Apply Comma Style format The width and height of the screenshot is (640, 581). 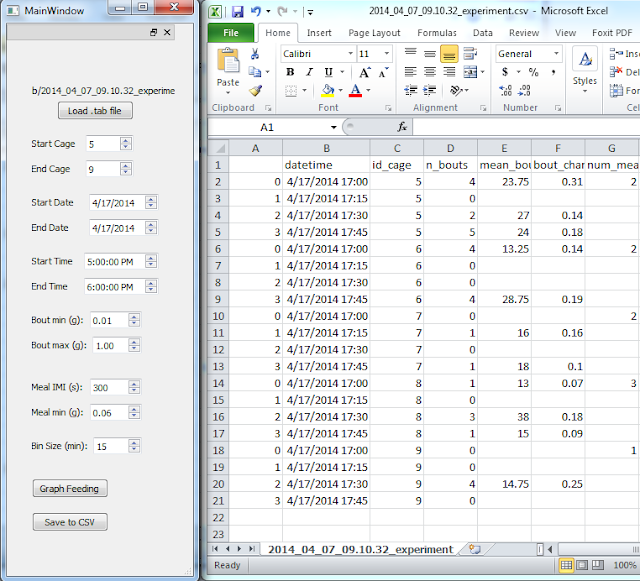(x=553, y=72)
